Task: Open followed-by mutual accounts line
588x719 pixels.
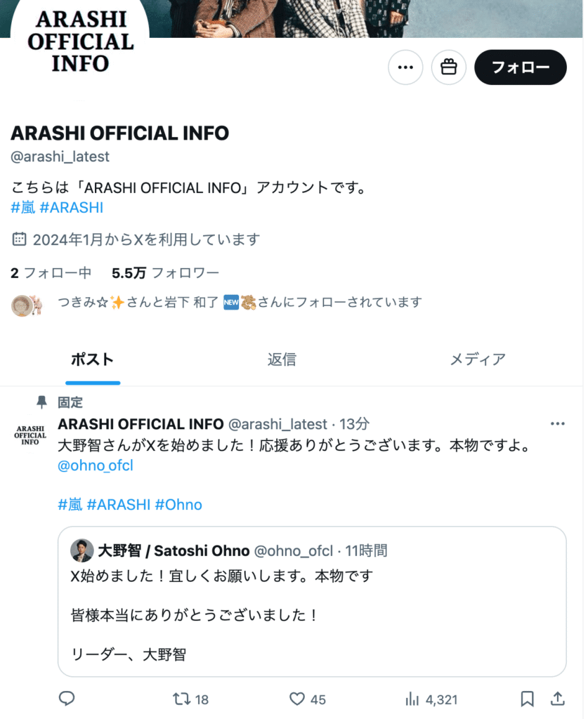Action: click(216, 303)
